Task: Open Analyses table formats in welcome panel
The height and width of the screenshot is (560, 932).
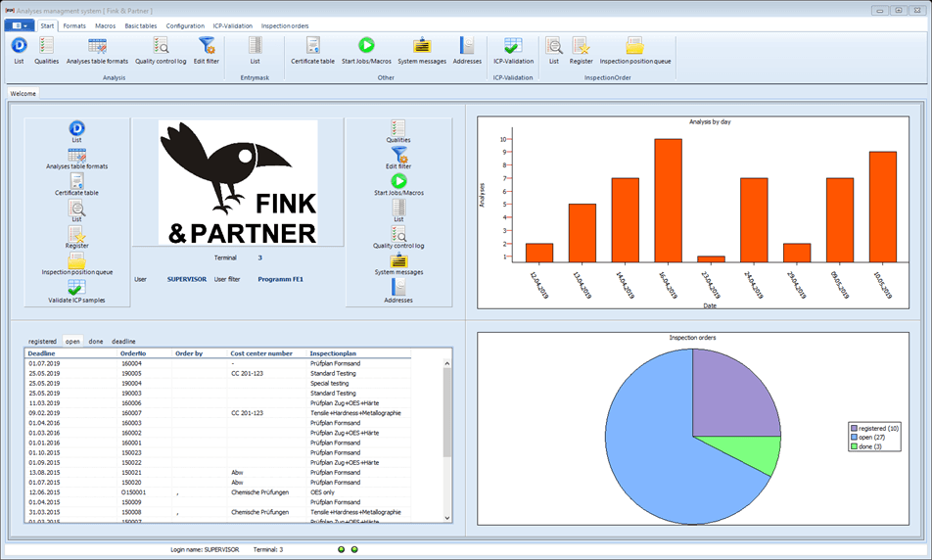Action: [x=76, y=159]
